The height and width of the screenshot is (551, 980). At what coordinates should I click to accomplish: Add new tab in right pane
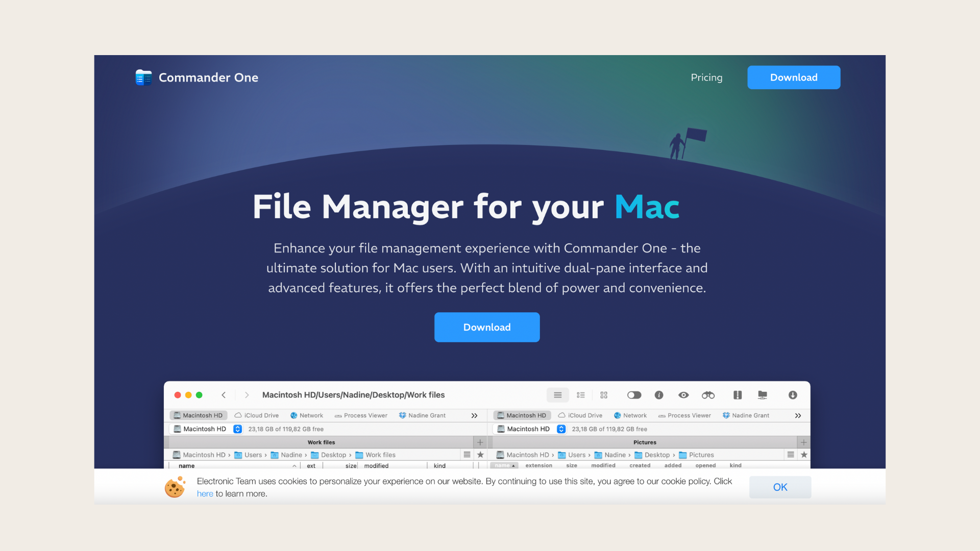[803, 442]
